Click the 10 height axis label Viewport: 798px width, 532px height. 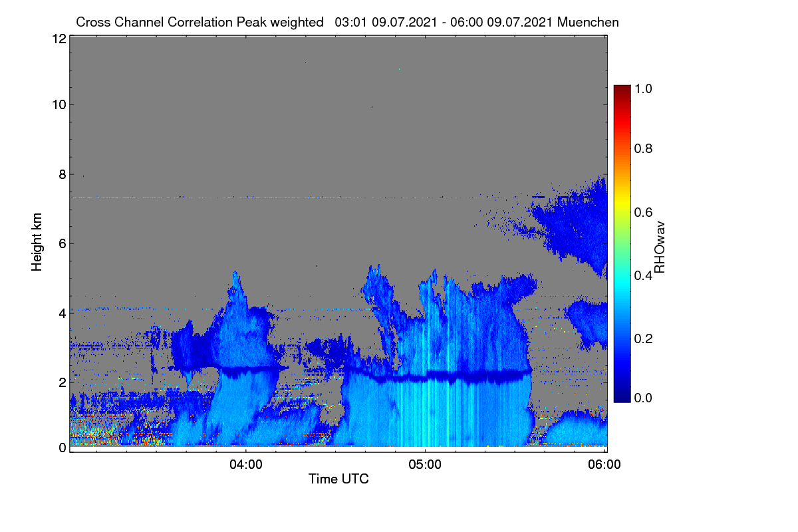(x=59, y=104)
